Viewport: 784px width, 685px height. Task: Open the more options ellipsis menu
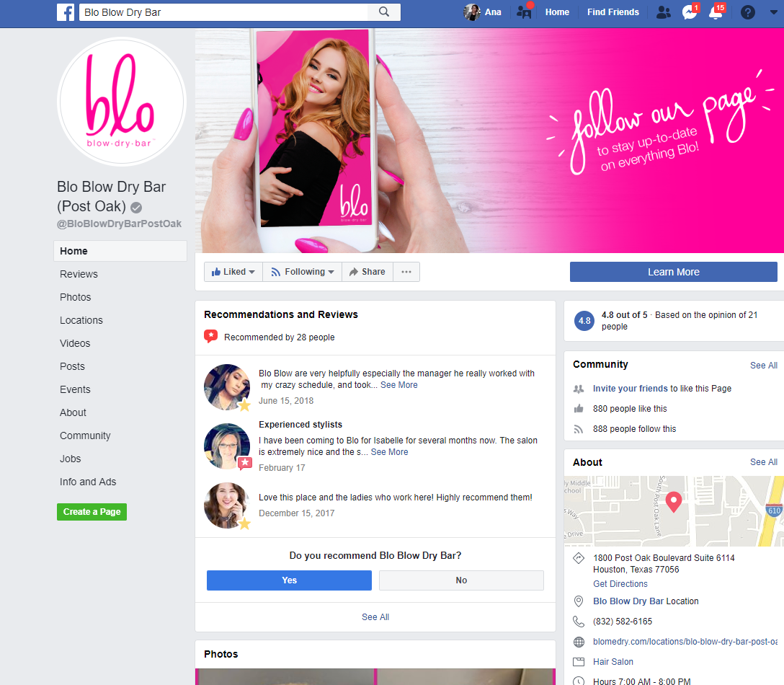click(x=406, y=272)
